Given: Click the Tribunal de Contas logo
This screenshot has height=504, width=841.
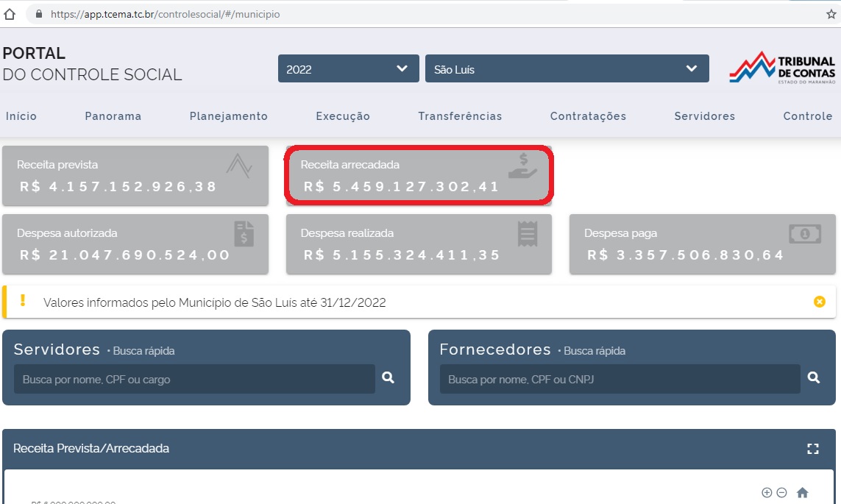Looking at the screenshot, I should (x=782, y=68).
